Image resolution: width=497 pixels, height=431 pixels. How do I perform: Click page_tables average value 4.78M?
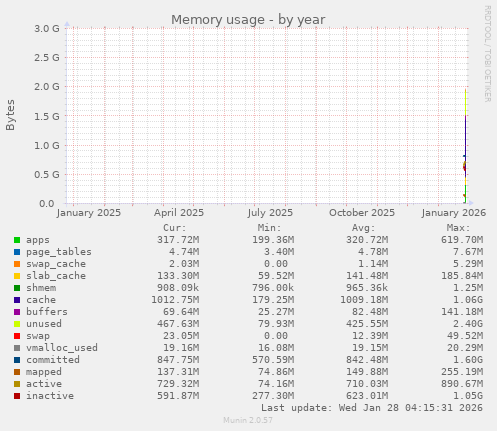pos(373,252)
